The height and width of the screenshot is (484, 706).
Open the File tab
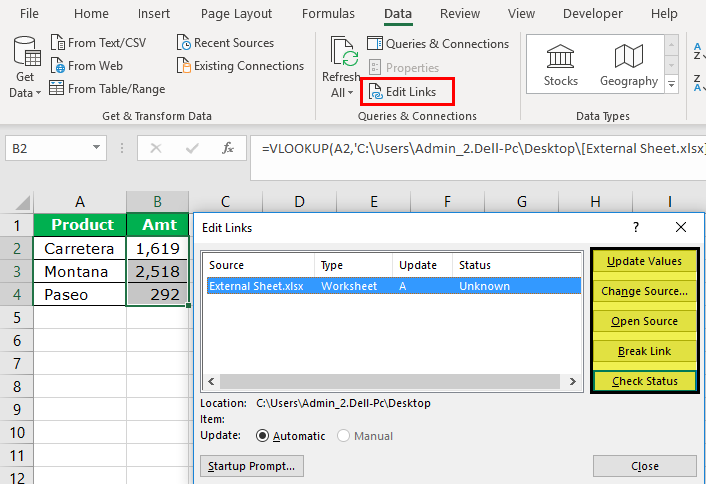click(x=29, y=14)
